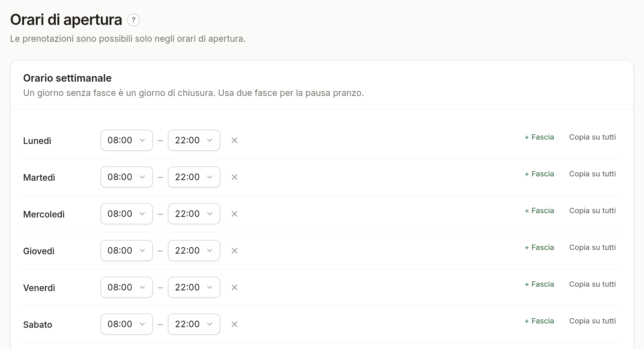Viewport: 644px width, 349px height.
Task: Open Giovedì start time dropdown
Action: tap(127, 251)
